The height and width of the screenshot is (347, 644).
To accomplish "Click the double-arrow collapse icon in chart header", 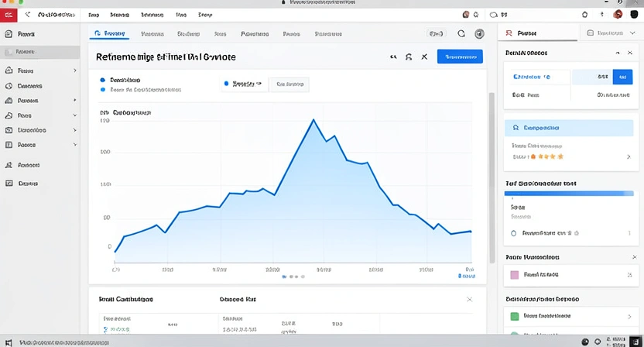I will tap(393, 57).
